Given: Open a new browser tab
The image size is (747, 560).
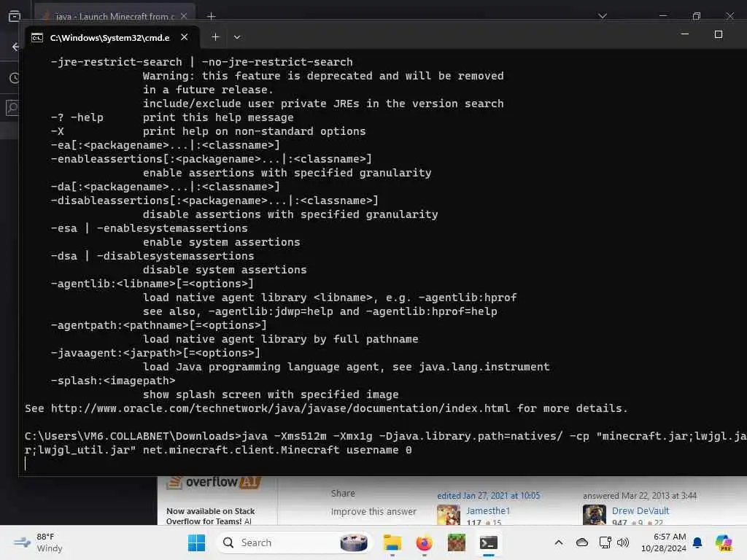Looking at the screenshot, I should click(x=212, y=16).
